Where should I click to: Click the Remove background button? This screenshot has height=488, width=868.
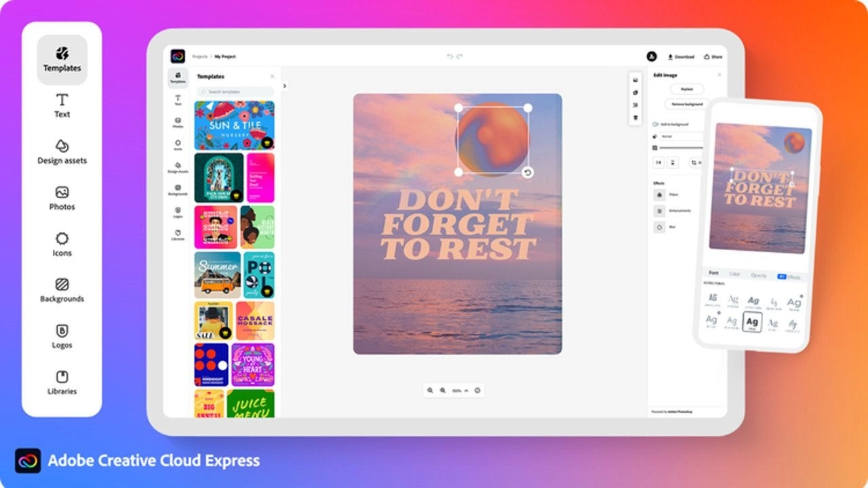[687, 104]
